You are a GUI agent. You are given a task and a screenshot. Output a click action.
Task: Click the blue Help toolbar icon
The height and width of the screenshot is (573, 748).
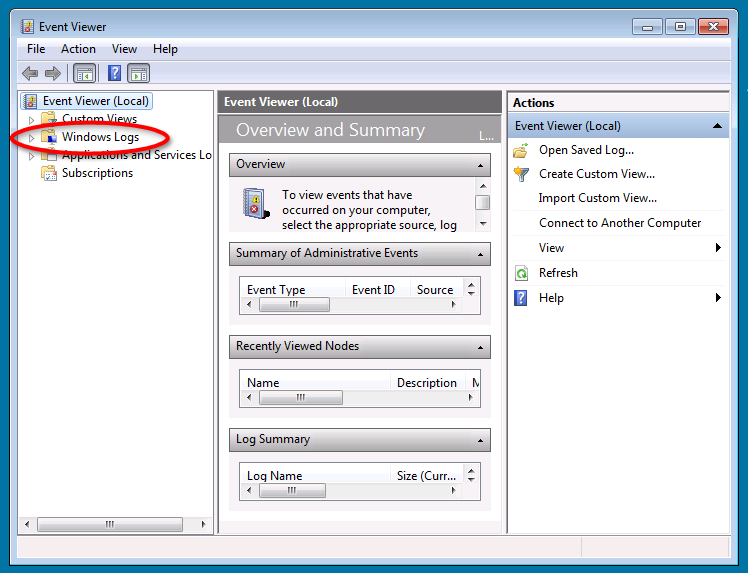click(x=114, y=73)
